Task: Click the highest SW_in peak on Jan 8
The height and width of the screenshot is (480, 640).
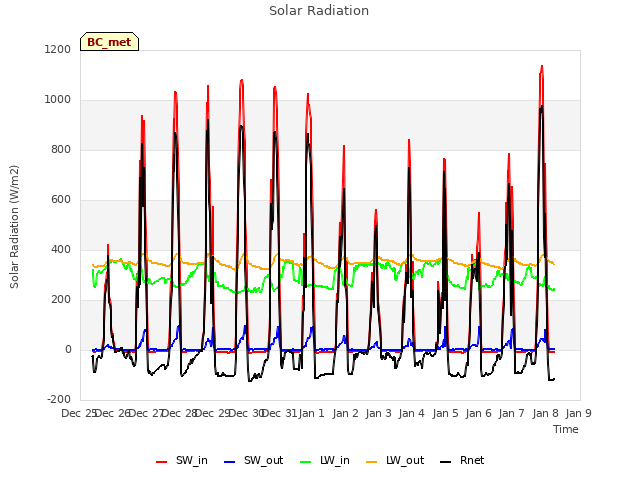Action: 542,66
